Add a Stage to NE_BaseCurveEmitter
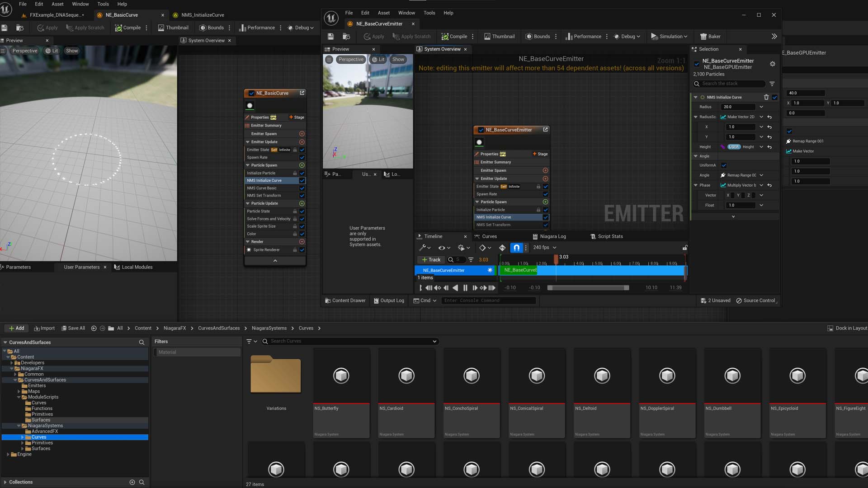This screenshot has height=488, width=868. [x=540, y=154]
